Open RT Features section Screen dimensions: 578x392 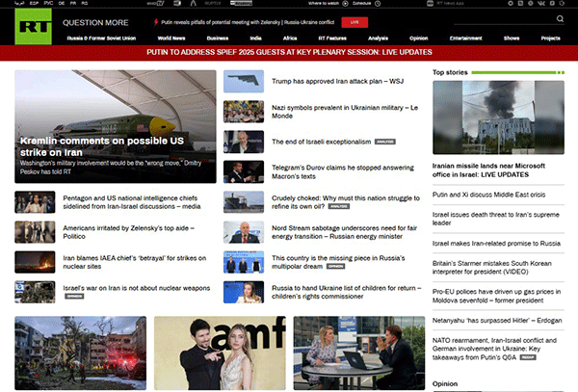[332, 38]
